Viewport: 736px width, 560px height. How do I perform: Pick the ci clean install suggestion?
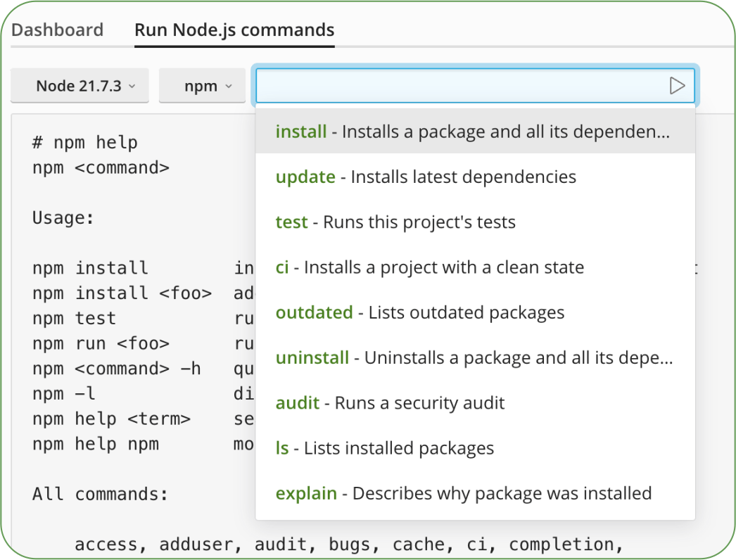(x=475, y=267)
